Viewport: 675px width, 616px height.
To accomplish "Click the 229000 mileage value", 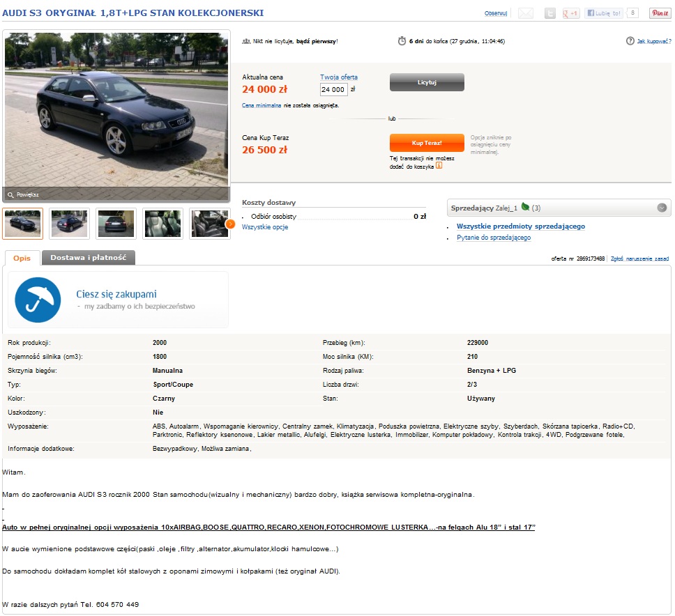I will coord(478,343).
